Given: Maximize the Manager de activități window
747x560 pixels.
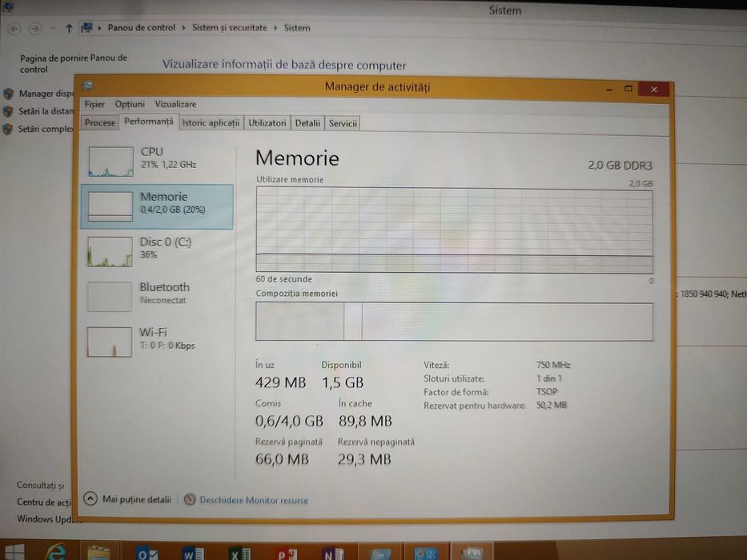Looking at the screenshot, I should (x=629, y=89).
